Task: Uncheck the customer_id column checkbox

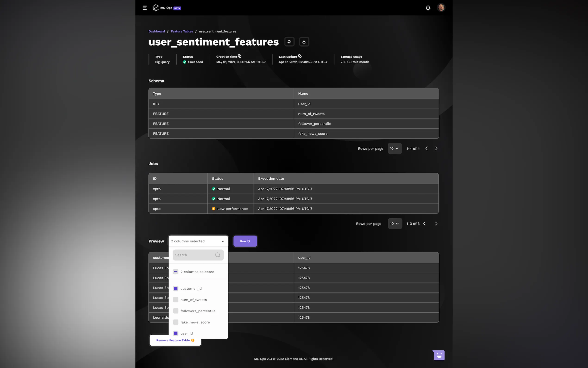Action: (175, 289)
